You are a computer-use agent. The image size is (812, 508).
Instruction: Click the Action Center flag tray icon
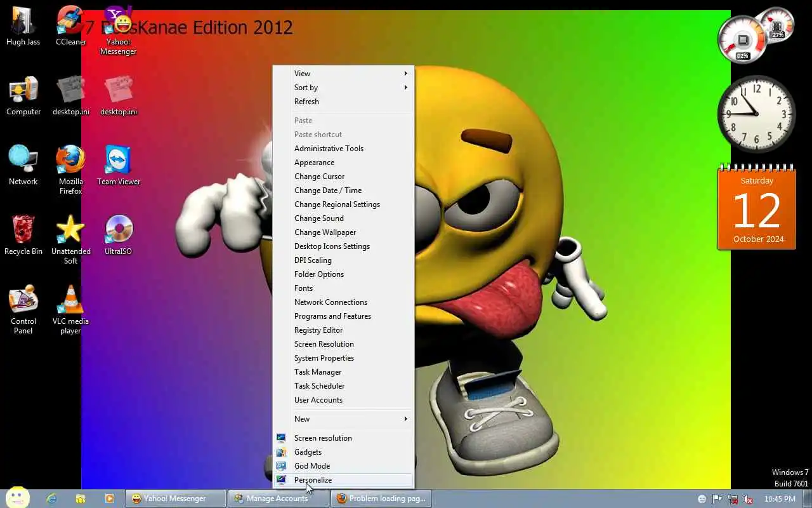(x=717, y=499)
